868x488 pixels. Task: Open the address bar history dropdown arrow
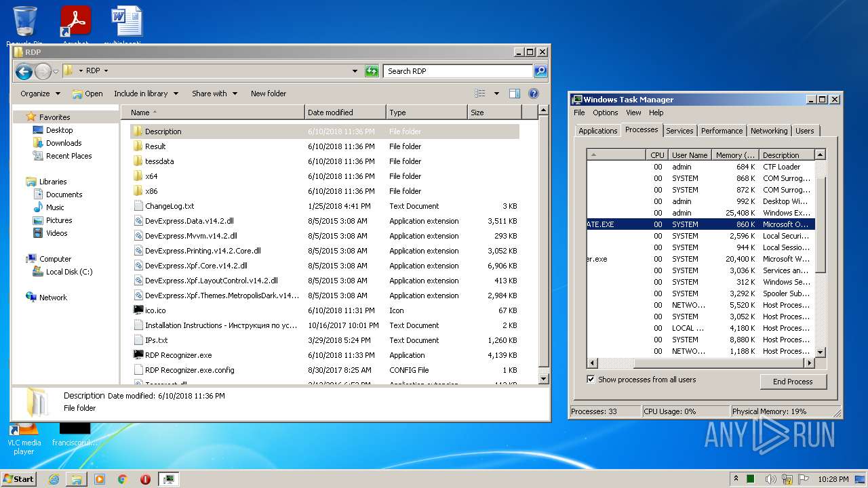(x=355, y=71)
